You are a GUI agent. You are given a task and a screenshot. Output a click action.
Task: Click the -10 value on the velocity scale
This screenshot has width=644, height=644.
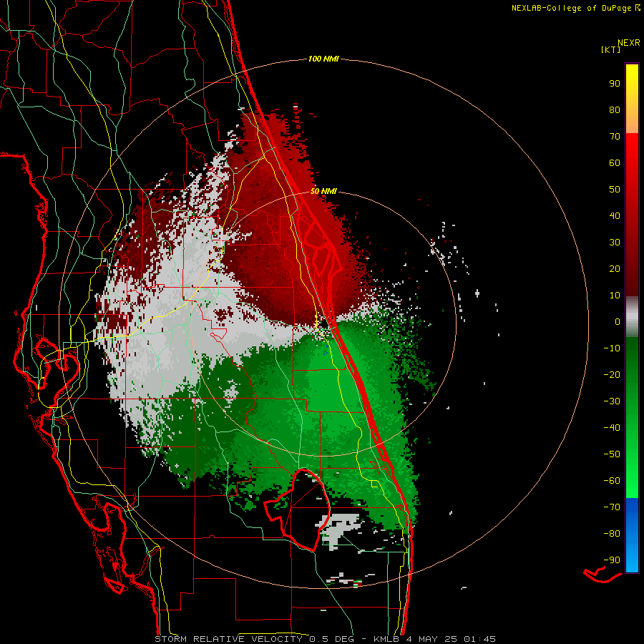[612, 348]
